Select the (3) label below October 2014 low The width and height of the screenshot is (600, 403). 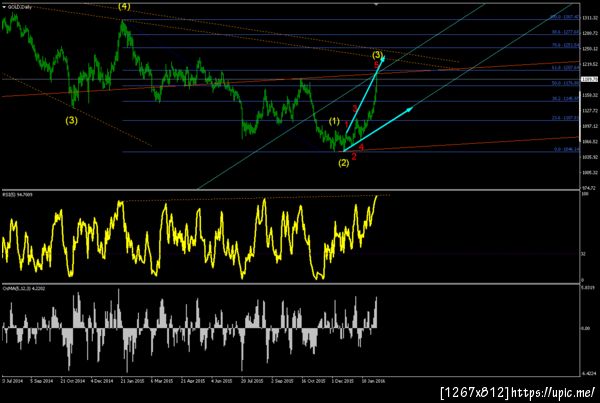71,121
